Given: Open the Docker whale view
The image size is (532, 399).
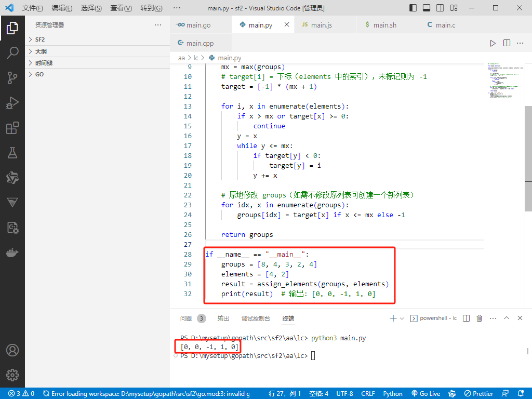Looking at the screenshot, I should pos(12,253).
